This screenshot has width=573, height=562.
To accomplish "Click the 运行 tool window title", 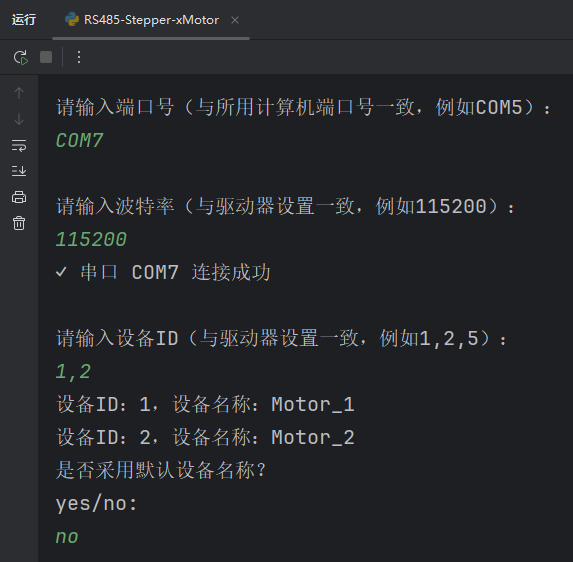I will 24,20.
